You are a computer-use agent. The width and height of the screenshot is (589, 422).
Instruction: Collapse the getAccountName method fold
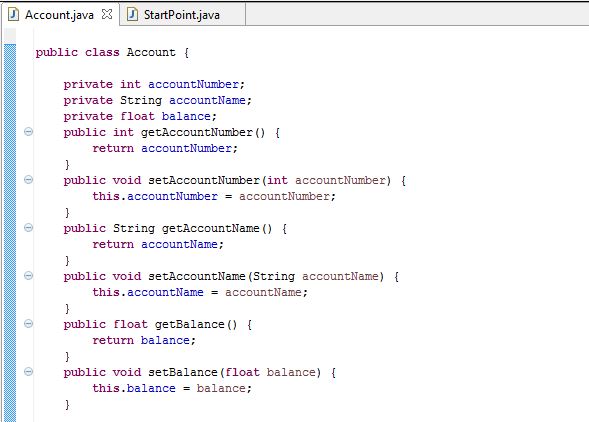click(x=28, y=228)
